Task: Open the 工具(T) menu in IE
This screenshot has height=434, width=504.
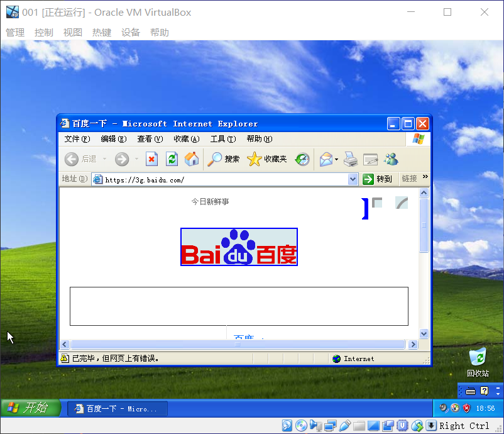Action: click(x=222, y=139)
